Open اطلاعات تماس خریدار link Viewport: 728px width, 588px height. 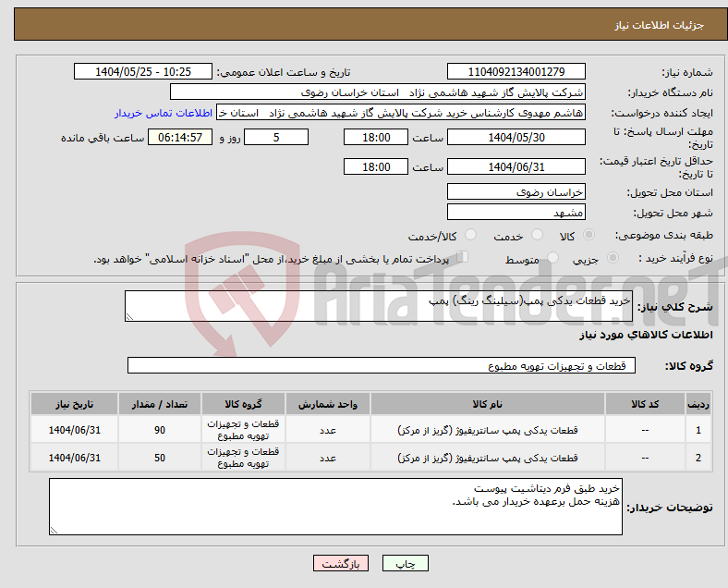(164, 113)
